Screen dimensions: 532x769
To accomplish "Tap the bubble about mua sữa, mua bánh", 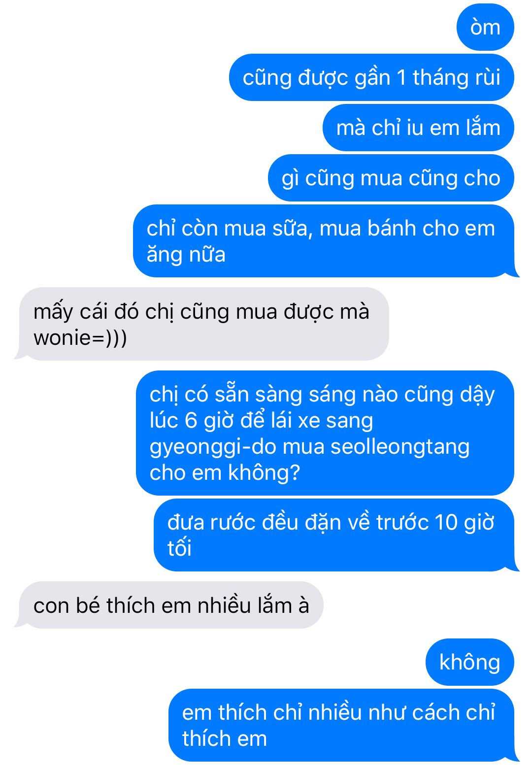I will pyautogui.click(x=325, y=241).
